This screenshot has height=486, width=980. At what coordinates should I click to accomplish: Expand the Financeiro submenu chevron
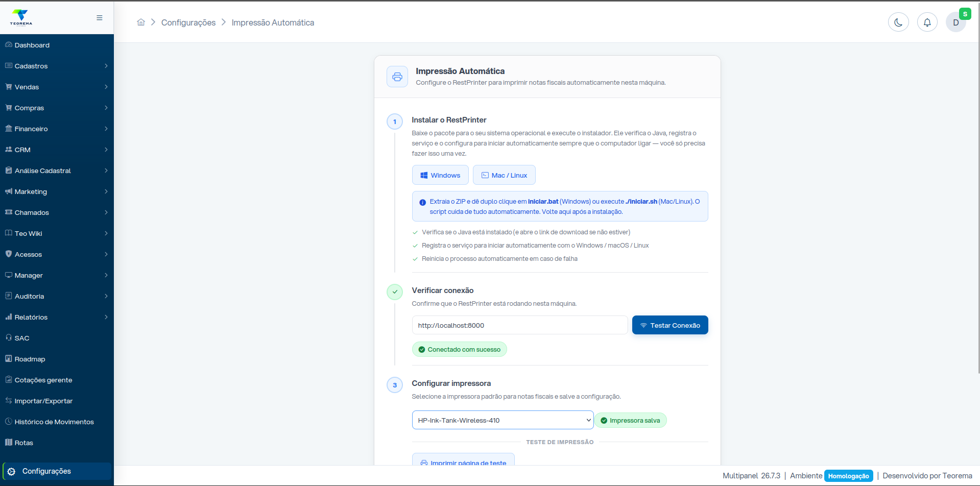click(x=106, y=129)
